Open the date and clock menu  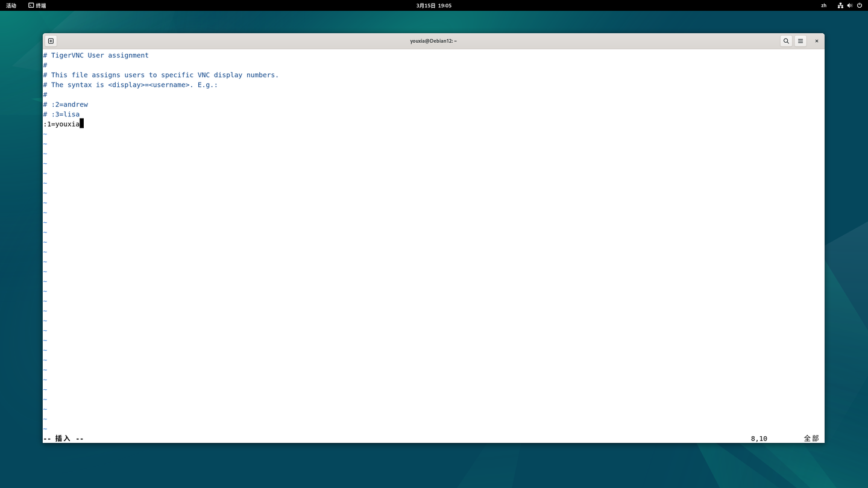click(x=433, y=5)
